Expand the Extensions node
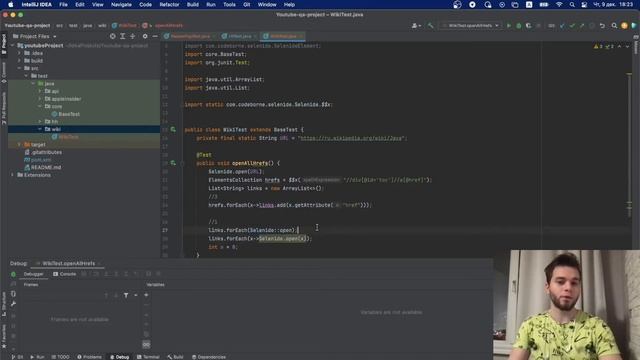This screenshot has width=640, height=360. pos(12,175)
